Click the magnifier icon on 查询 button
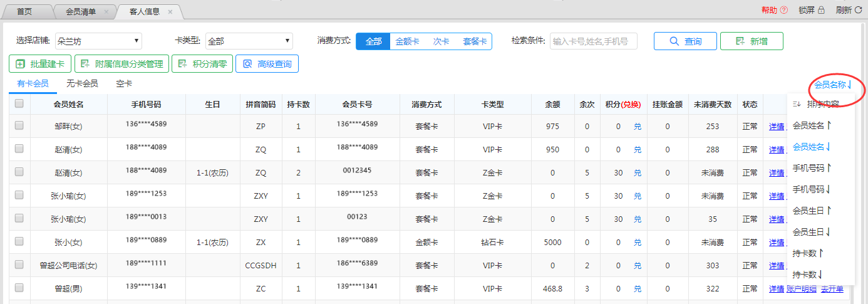This screenshot has height=304, width=868. (x=674, y=41)
